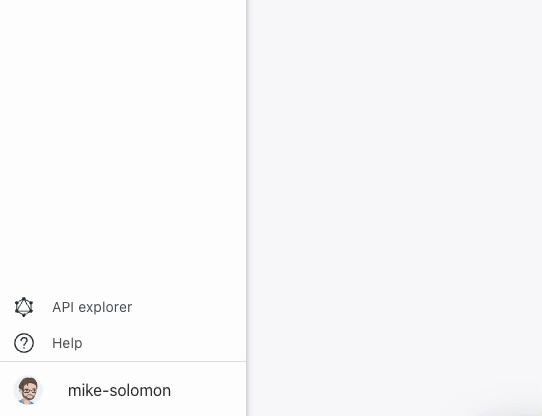542x416 pixels.
Task: Select the Help text label
Action: point(67,343)
